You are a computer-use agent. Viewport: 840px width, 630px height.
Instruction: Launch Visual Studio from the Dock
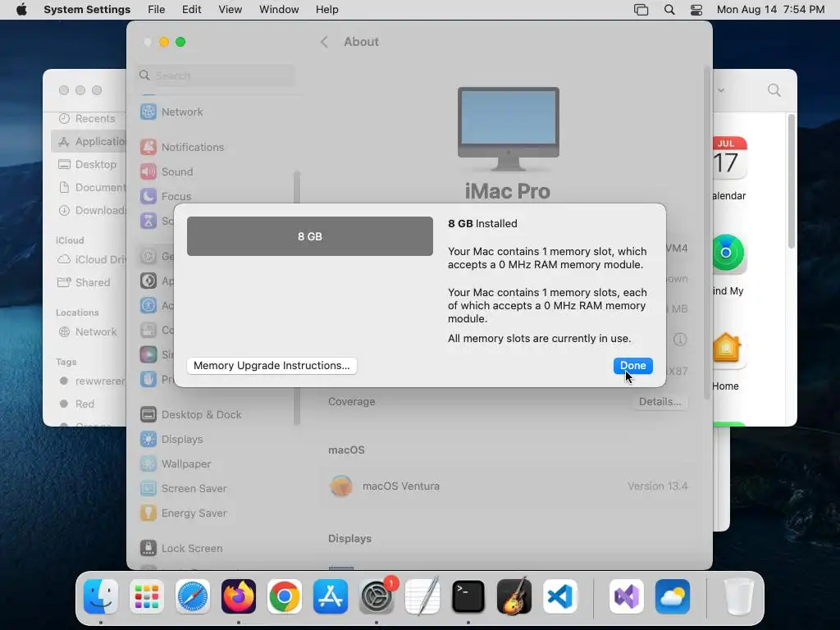pyautogui.click(x=626, y=596)
